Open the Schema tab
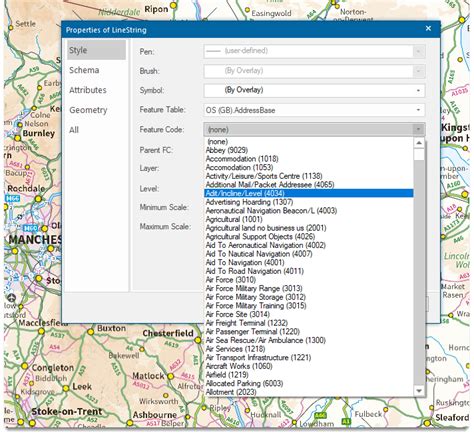Viewport: 474px width, 436px height. [84, 70]
